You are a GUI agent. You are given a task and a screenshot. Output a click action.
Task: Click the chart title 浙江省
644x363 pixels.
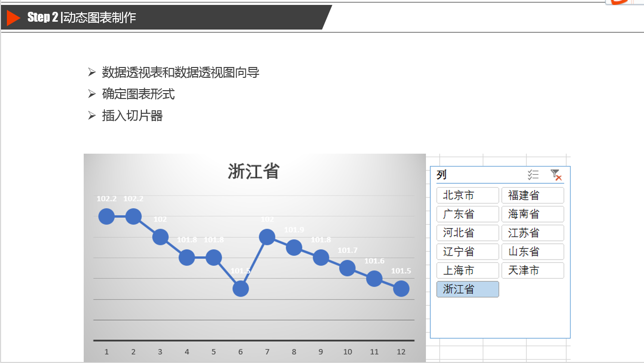pyautogui.click(x=254, y=171)
